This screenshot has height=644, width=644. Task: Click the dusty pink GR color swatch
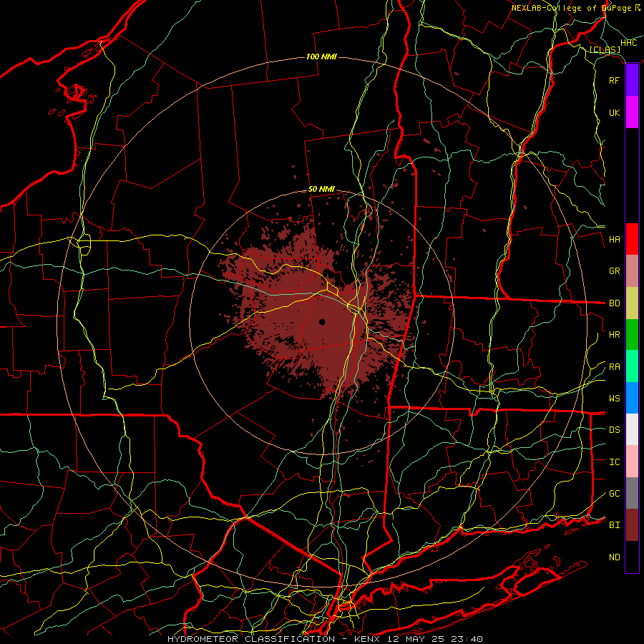click(632, 271)
